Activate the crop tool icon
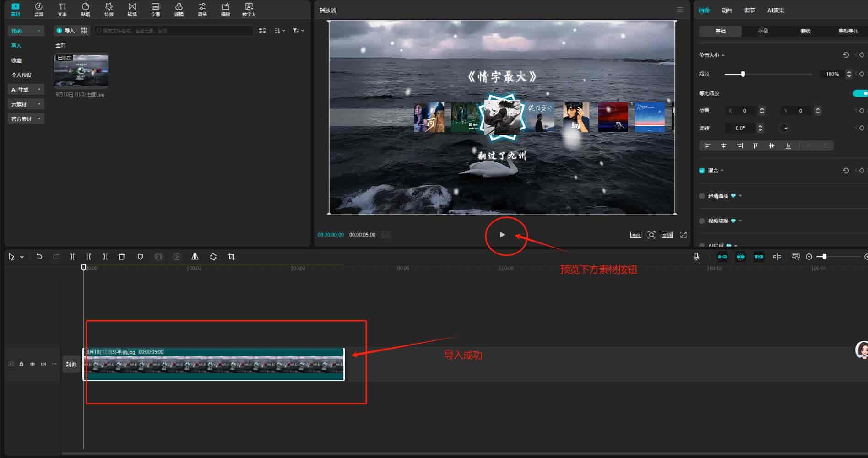 click(x=232, y=257)
